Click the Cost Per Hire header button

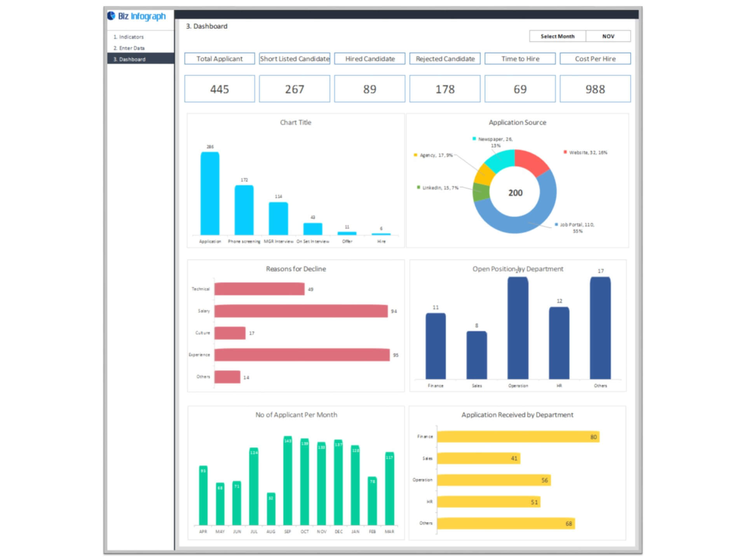595,58
